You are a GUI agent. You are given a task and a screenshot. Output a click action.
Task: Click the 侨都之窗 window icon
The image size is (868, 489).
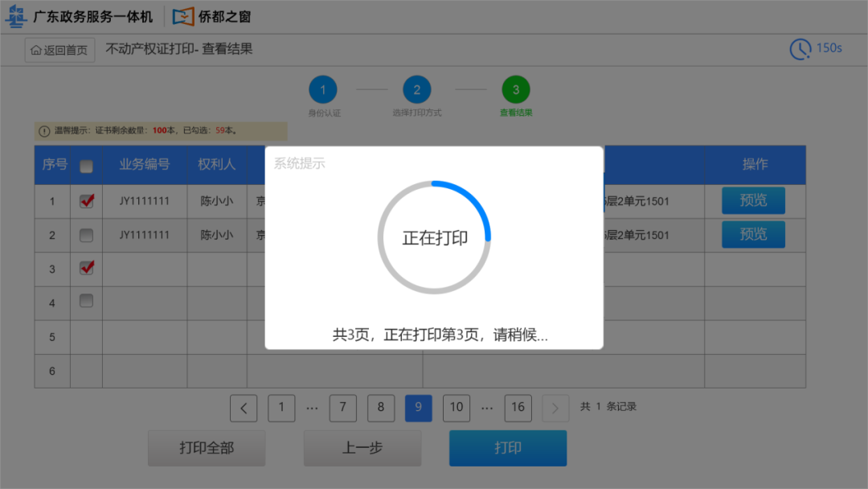(x=182, y=16)
